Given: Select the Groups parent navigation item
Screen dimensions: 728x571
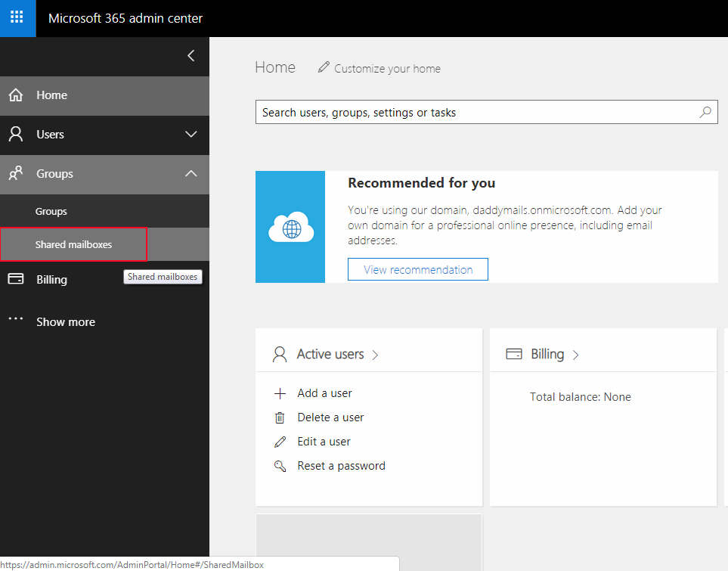Looking at the screenshot, I should click(x=104, y=174).
